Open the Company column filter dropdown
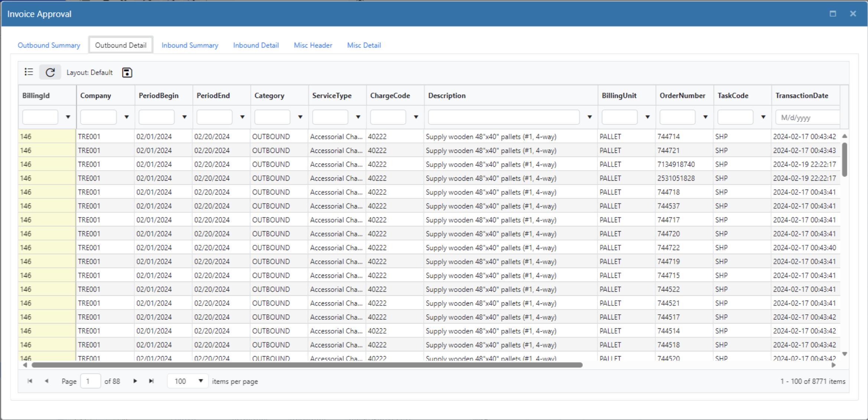This screenshot has height=420, width=868. (127, 117)
